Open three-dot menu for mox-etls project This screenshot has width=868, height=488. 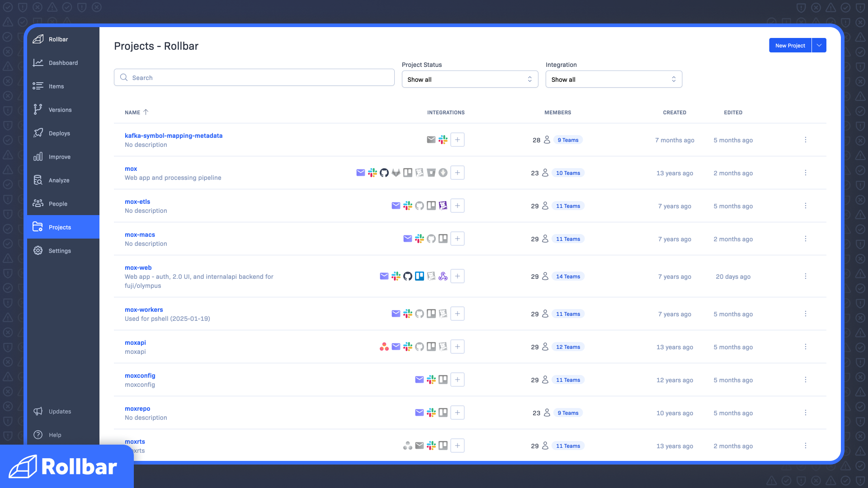coord(805,206)
